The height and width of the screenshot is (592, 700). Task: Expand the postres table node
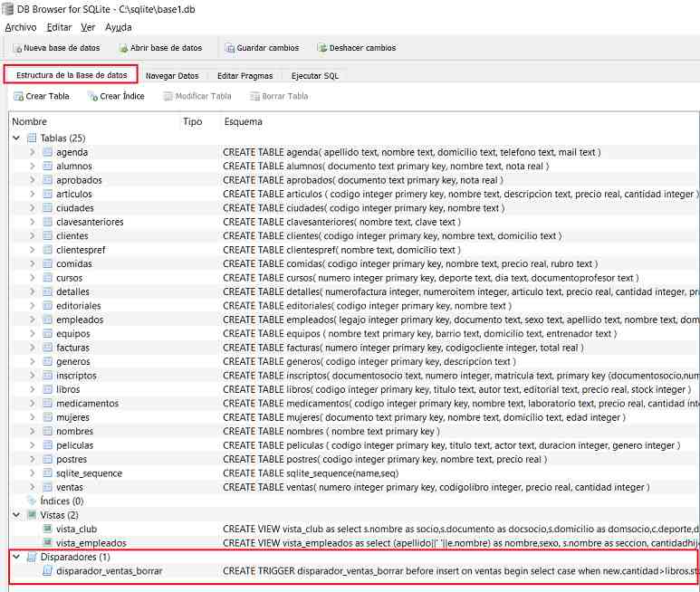[32, 459]
